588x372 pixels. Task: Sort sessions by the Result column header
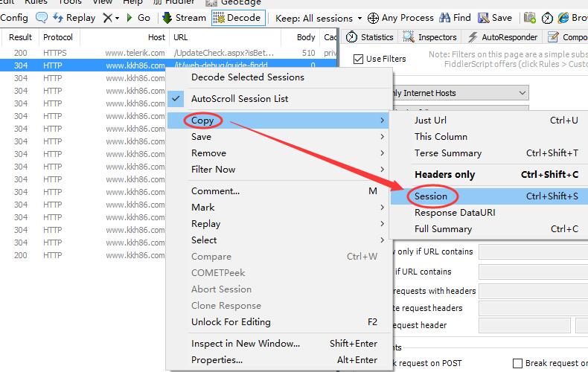[20, 37]
